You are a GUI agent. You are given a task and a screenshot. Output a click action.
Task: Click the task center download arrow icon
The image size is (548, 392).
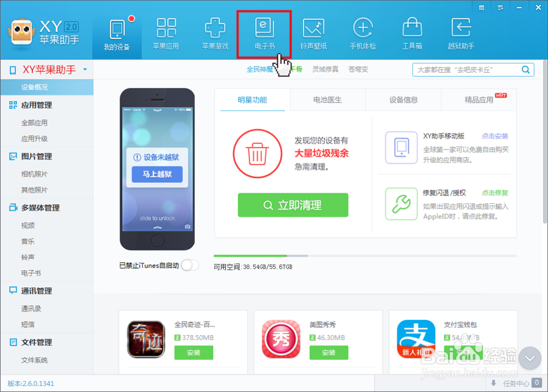tap(494, 383)
